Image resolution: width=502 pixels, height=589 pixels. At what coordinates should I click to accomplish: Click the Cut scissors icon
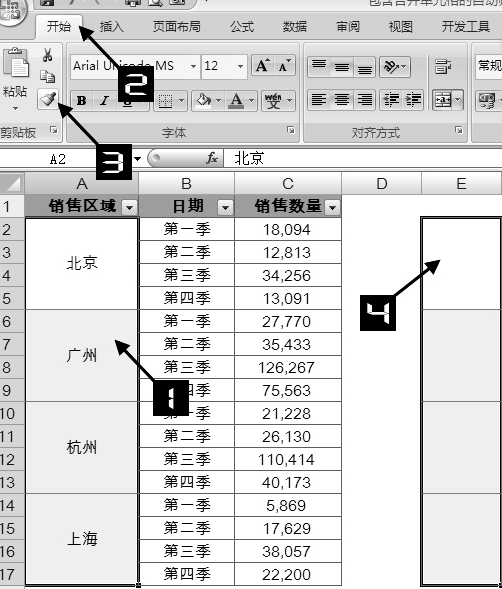(x=47, y=55)
